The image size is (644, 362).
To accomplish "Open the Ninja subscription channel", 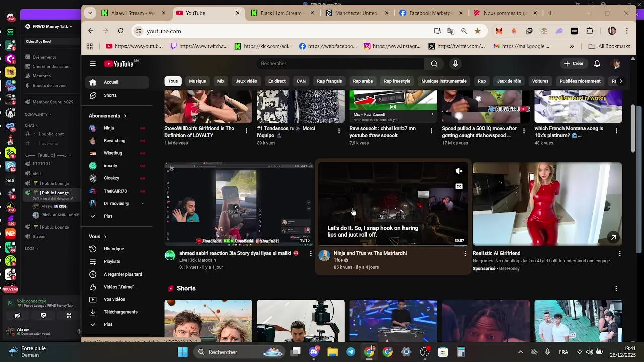I will 109,128.
